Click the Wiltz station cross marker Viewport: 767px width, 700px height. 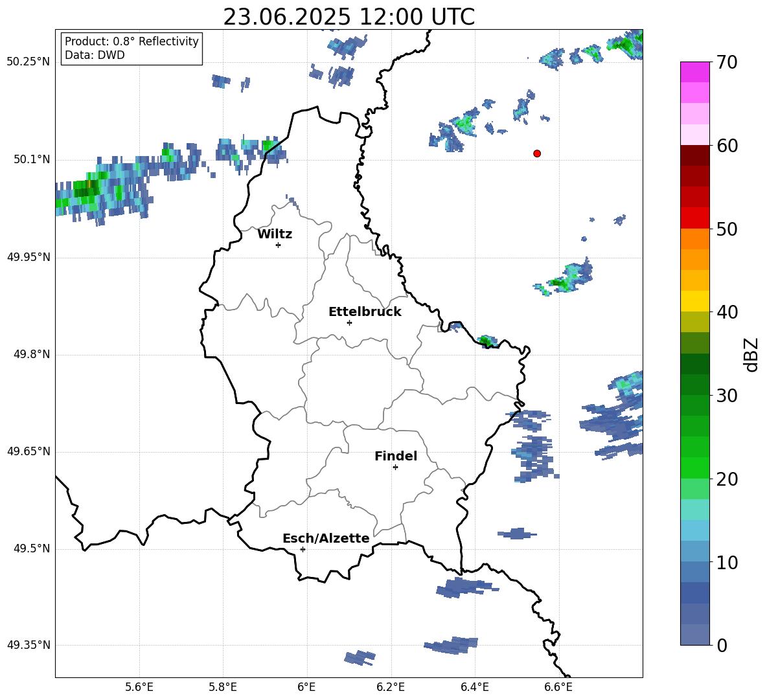click(x=279, y=245)
